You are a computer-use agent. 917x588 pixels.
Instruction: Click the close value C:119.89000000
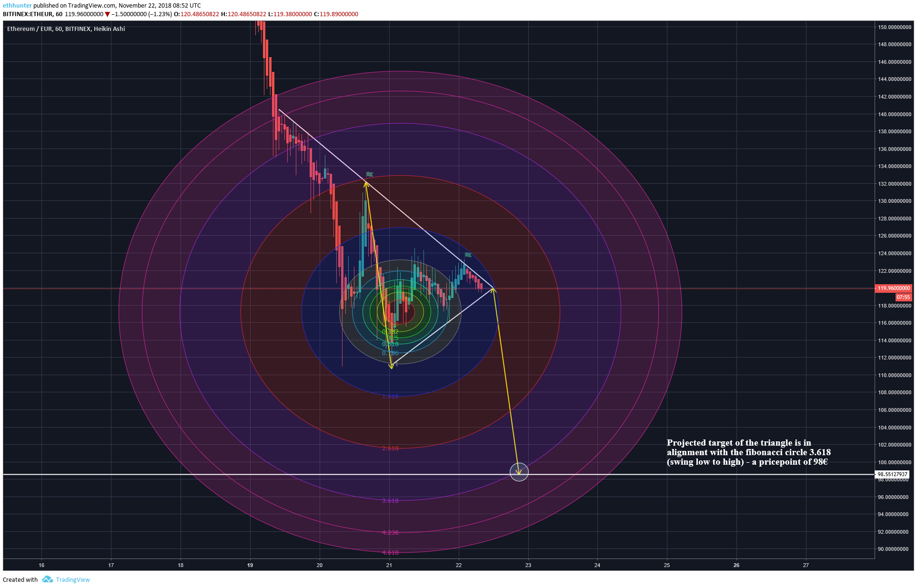coord(336,14)
